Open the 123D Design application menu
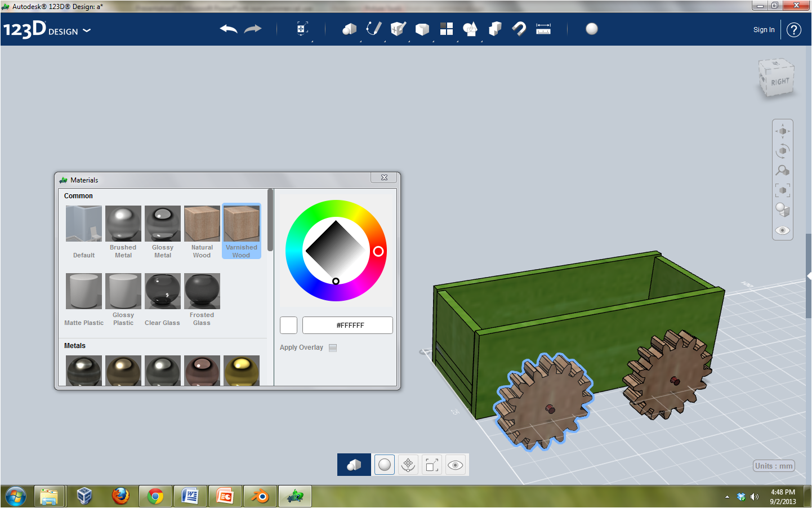This screenshot has height=508, width=812. (x=47, y=29)
